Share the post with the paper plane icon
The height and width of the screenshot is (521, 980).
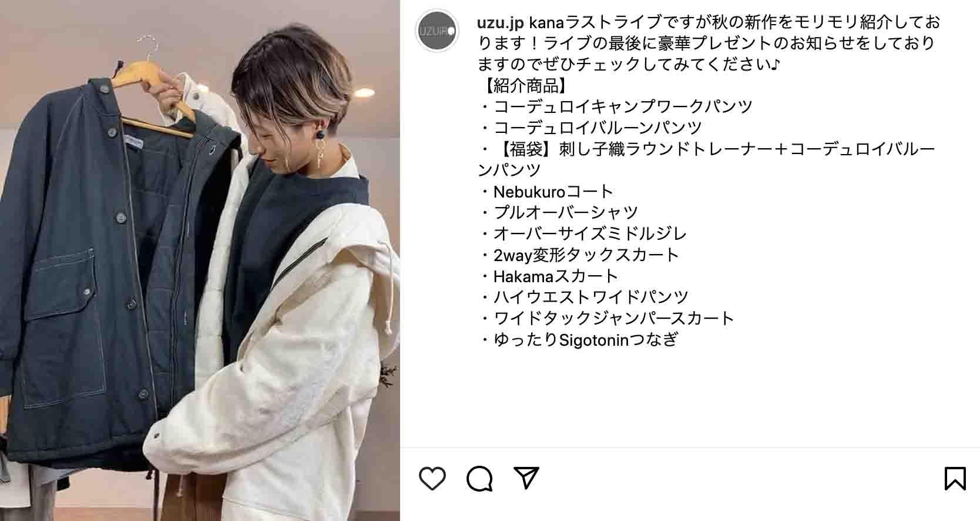(526, 478)
